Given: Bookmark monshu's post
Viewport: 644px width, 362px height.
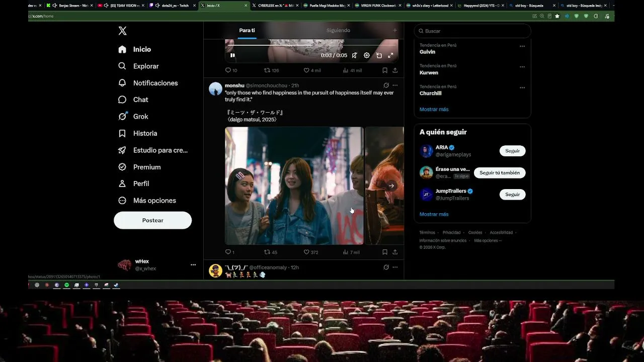Looking at the screenshot, I should (385, 252).
